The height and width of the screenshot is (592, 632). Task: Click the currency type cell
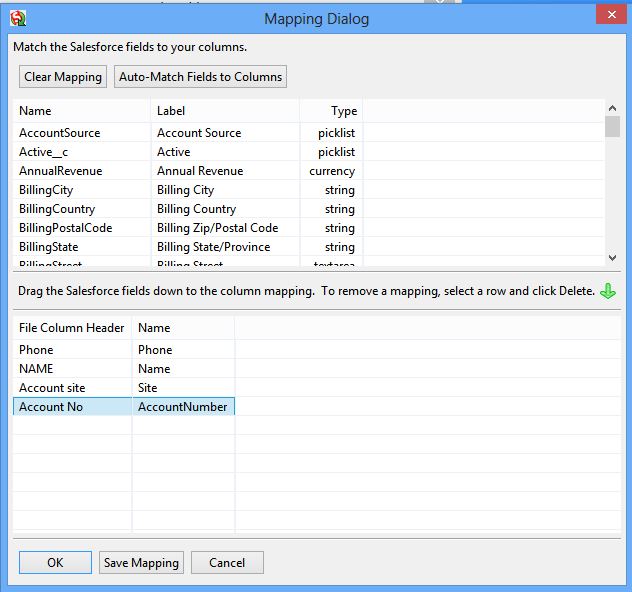click(332, 171)
